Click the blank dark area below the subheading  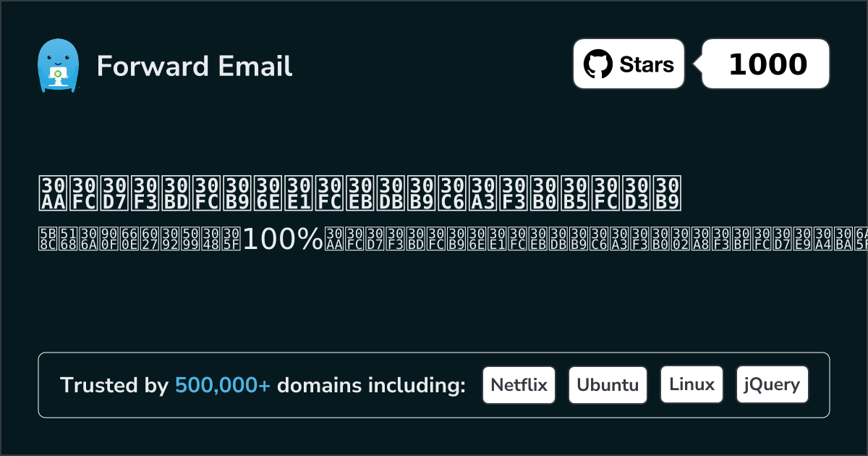pyautogui.click(x=434, y=304)
